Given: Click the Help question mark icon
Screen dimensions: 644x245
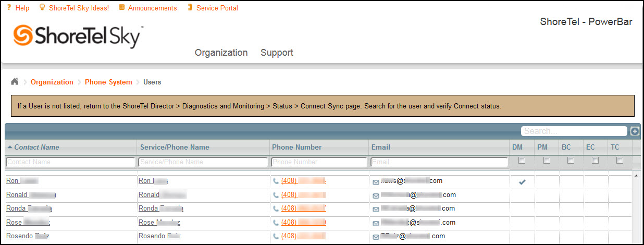Looking at the screenshot, I should tap(9, 7).
